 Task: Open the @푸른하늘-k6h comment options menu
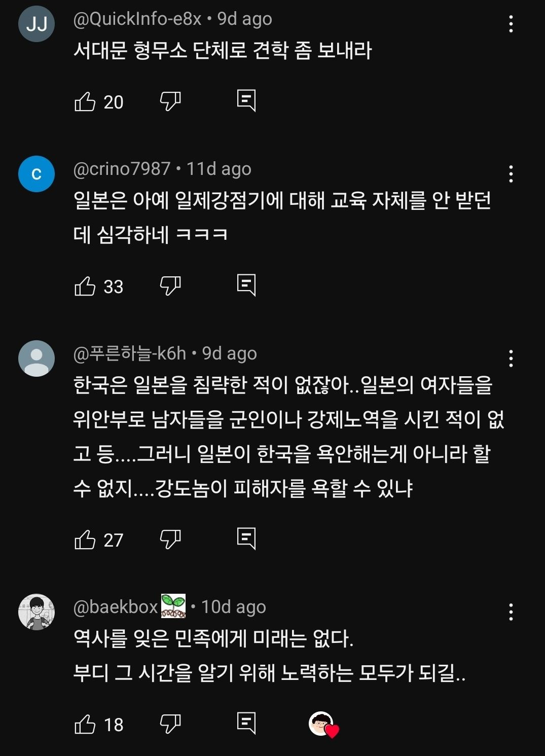click(x=511, y=358)
